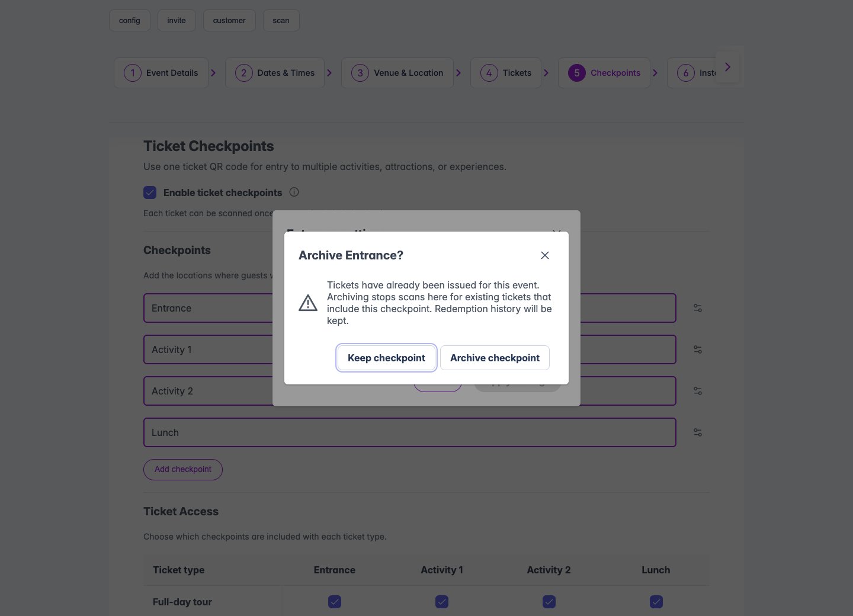The height and width of the screenshot is (616, 853).
Task: Select the Checkpoints step
Action: coord(604,73)
